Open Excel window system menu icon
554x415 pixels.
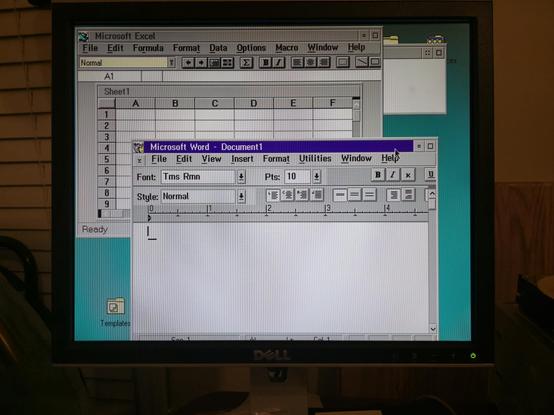[83, 36]
